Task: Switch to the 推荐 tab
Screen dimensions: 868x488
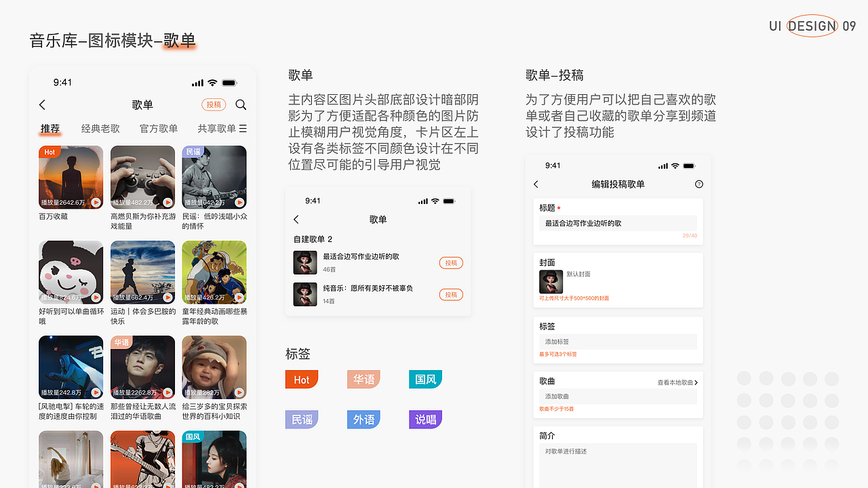Action: (x=50, y=128)
